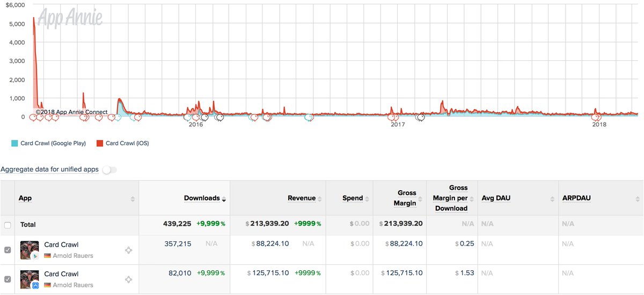644x295 pixels.
Task: Click the App Store badge icon
Action: [35, 285]
